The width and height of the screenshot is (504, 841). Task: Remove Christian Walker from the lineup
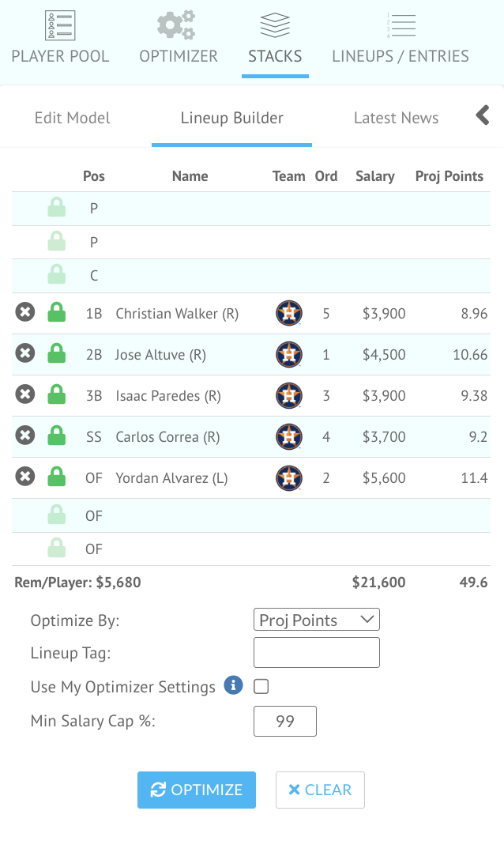tap(25, 313)
